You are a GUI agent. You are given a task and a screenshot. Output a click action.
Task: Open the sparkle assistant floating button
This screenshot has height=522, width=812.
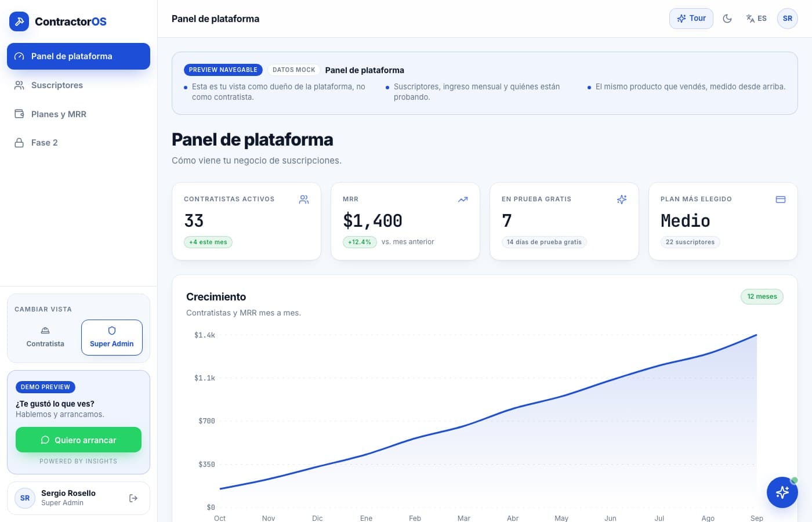(x=782, y=492)
